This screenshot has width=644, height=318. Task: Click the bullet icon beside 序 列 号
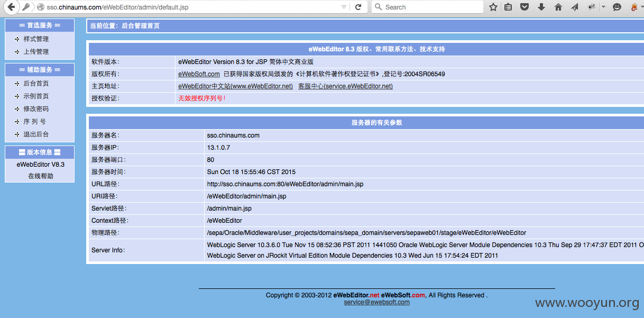[x=17, y=122]
